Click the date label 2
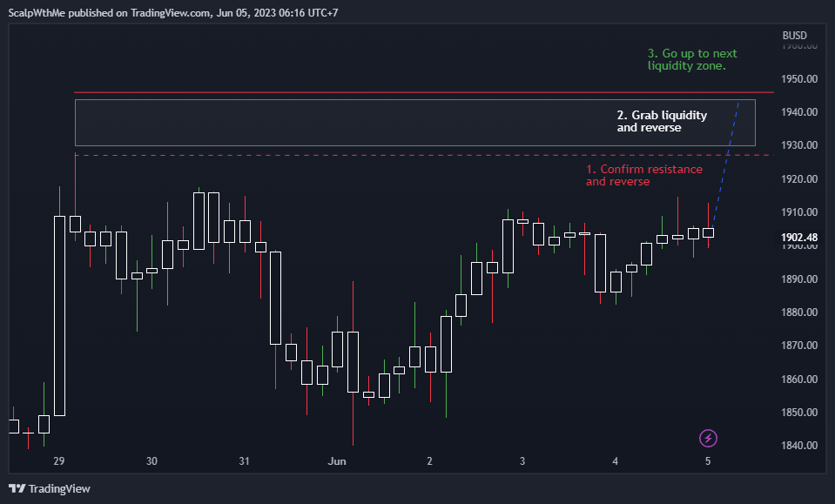Screen dimensions: 835x504 click(x=430, y=460)
